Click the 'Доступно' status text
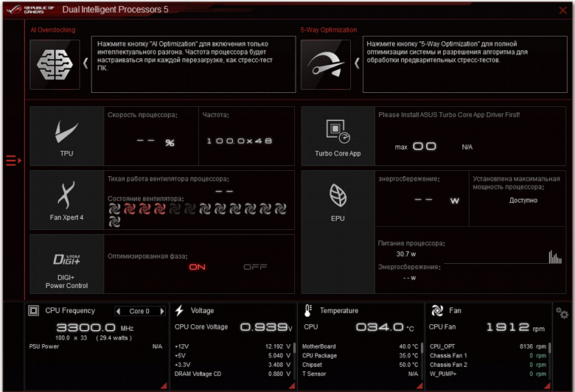Screen dimensions: 575x392 coord(523,200)
